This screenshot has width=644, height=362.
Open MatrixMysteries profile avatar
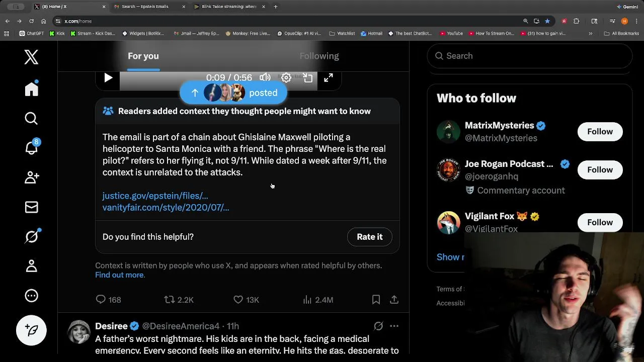[448, 132]
